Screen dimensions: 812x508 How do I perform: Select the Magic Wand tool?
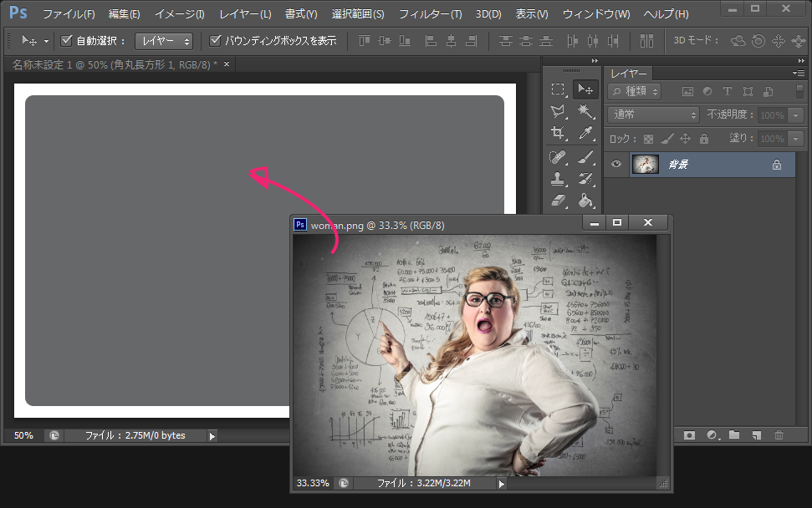(586, 111)
